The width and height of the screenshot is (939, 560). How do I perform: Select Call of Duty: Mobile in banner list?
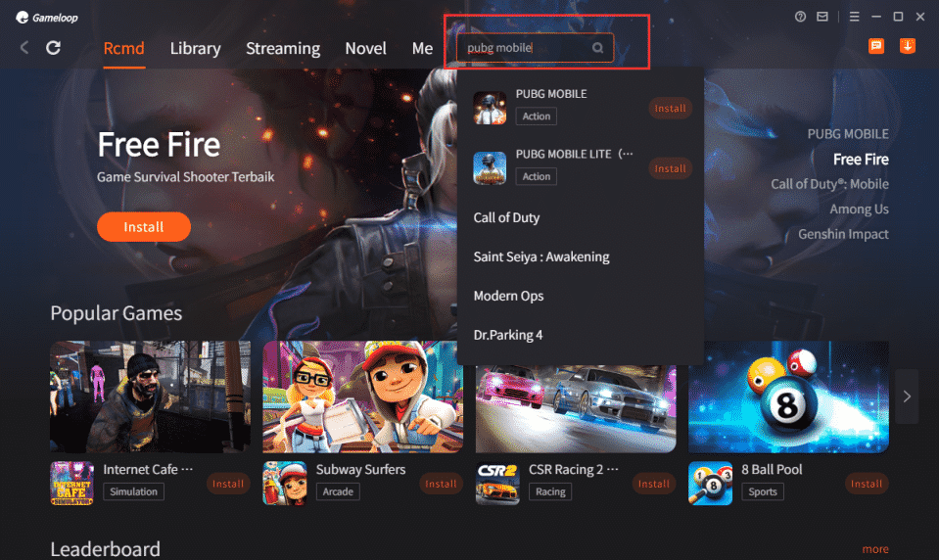pyautogui.click(x=829, y=184)
